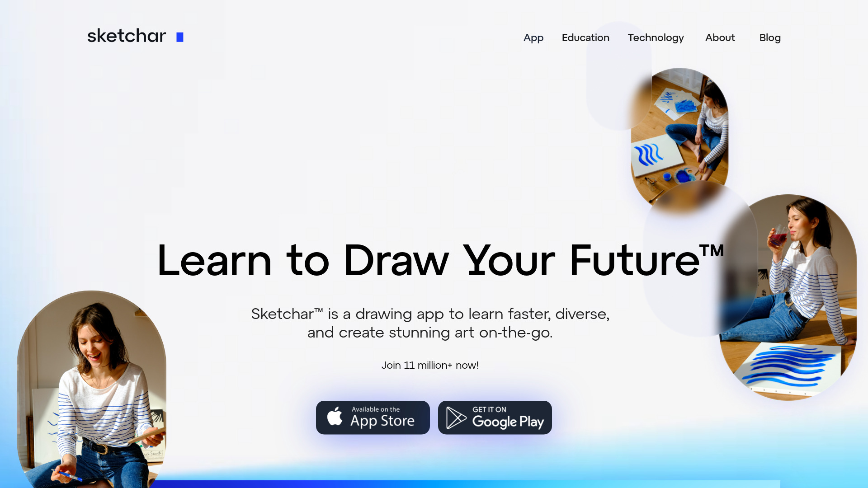Click the Education navigation menu item
This screenshot has height=488, width=868.
585,38
